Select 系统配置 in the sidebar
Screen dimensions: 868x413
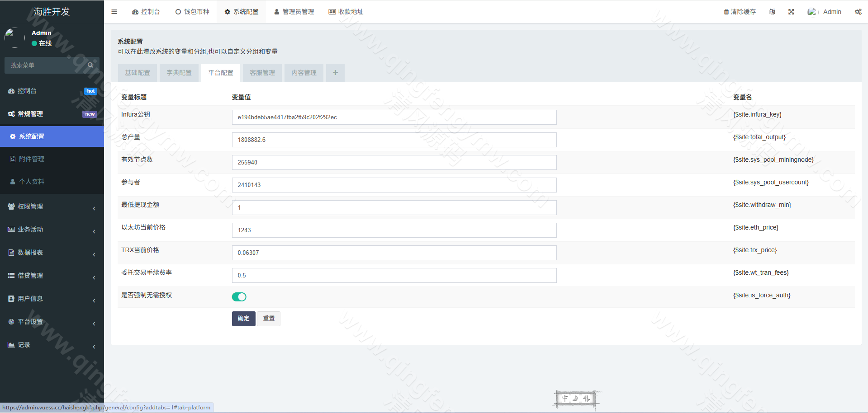click(x=52, y=136)
